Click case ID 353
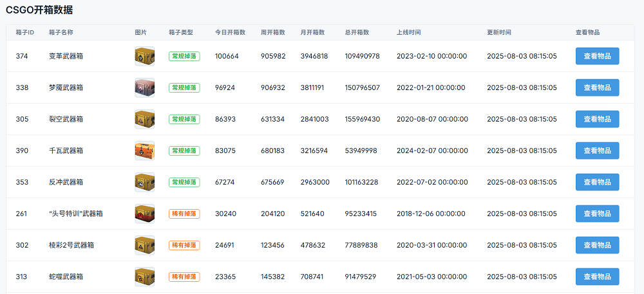Screen dimensions: 644x294 (x=22, y=182)
